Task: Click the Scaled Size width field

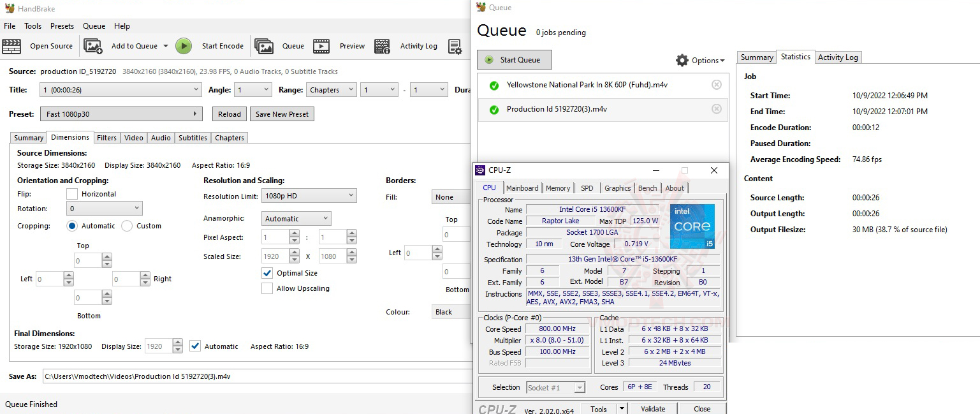Action: [275, 256]
